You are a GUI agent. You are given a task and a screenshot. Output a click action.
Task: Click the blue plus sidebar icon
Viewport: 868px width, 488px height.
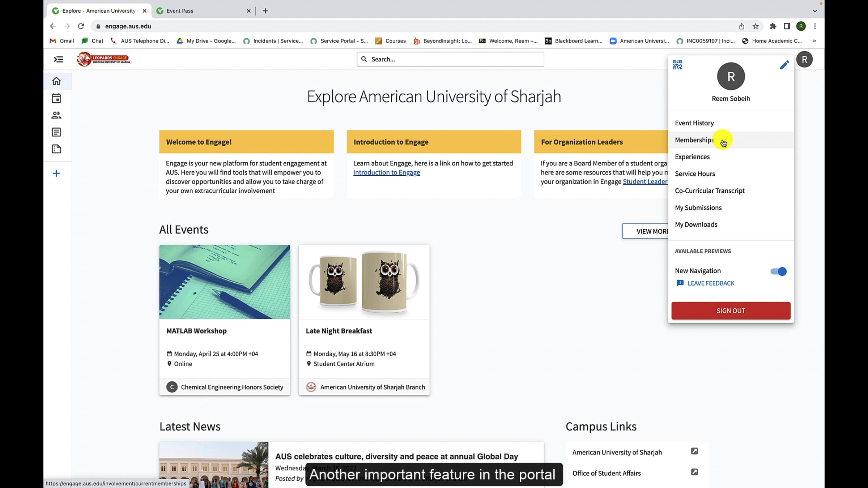(x=56, y=174)
